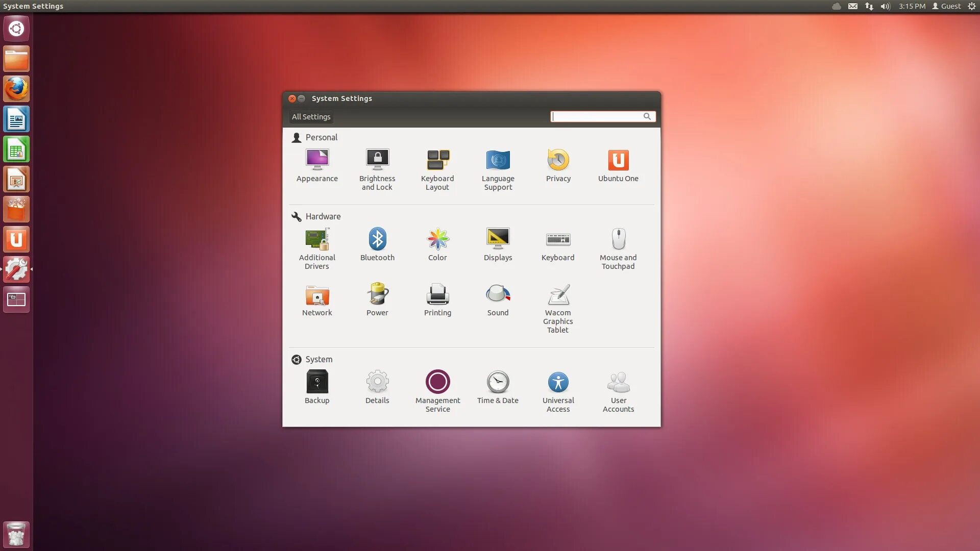Open the Sound settings icon

[x=498, y=295]
